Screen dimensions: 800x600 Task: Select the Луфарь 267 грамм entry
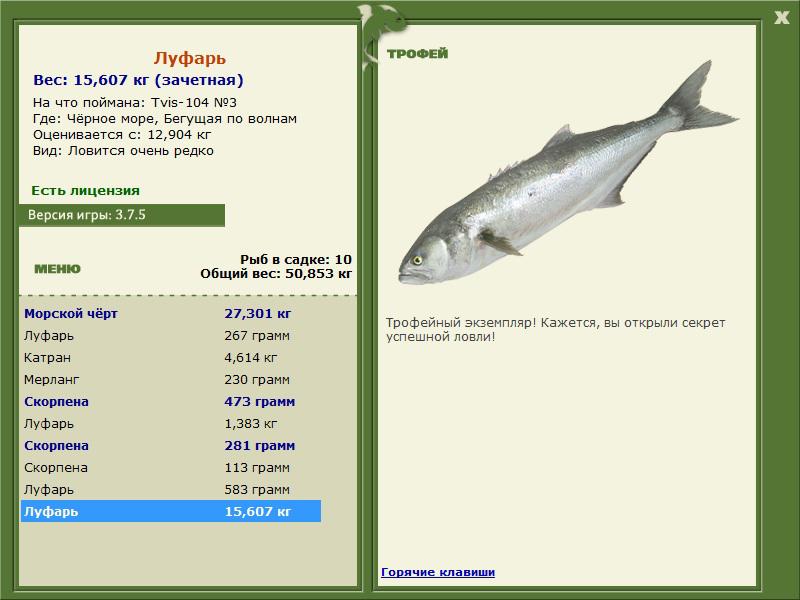pyautogui.click(x=171, y=336)
